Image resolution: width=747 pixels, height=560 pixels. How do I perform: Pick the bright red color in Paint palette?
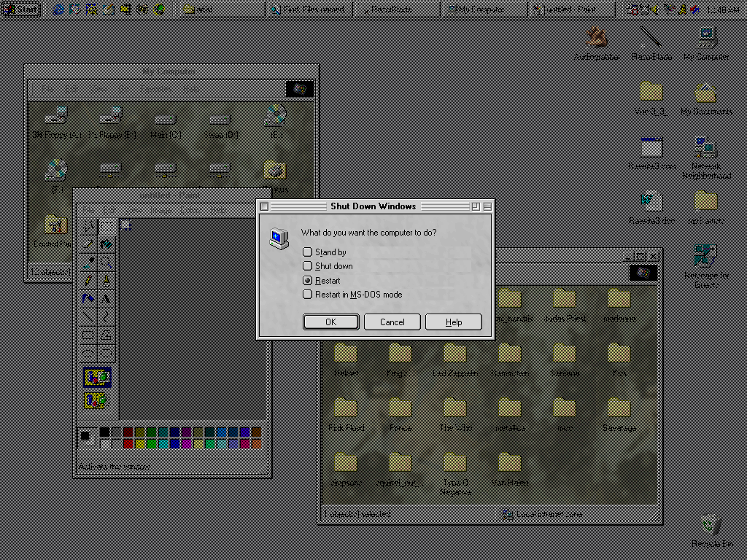coord(128,444)
